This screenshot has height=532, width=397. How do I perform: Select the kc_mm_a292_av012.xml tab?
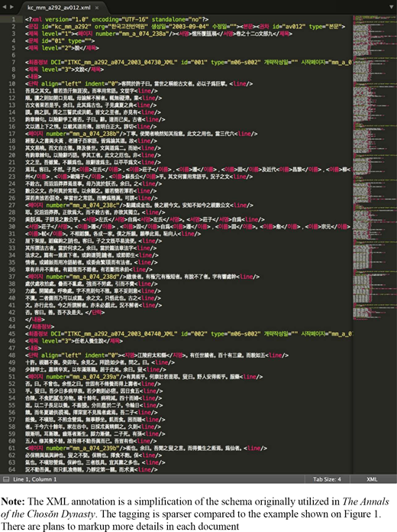click(x=61, y=7)
